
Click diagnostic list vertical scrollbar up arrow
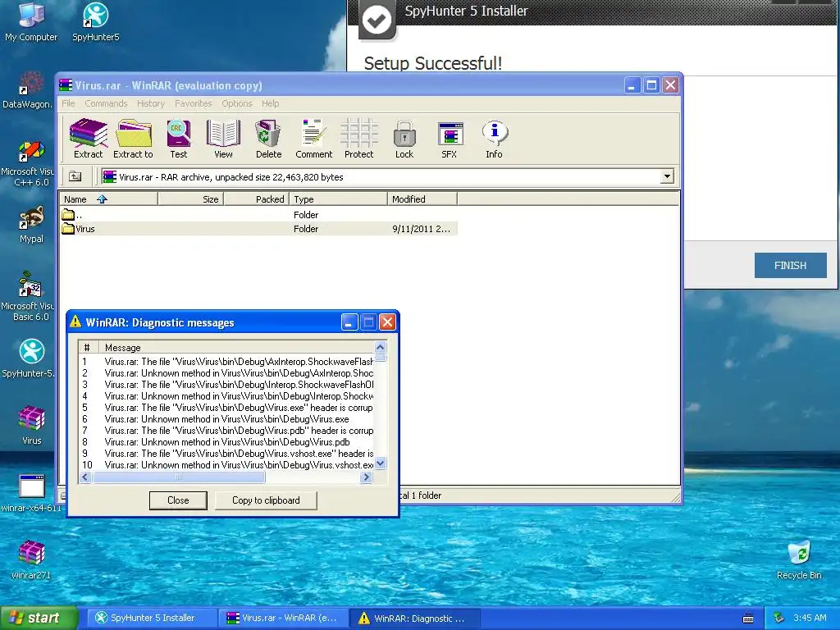[381, 347]
